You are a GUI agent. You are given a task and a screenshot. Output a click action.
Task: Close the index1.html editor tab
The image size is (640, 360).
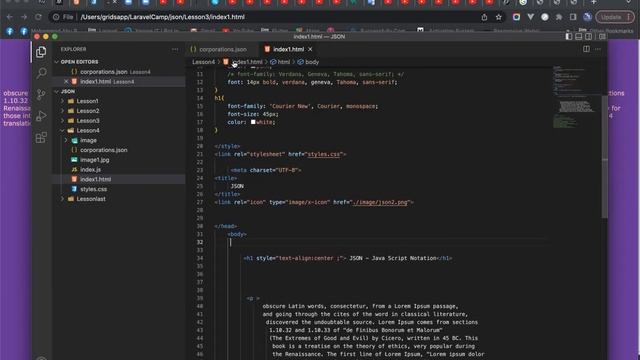click(x=310, y=49)
